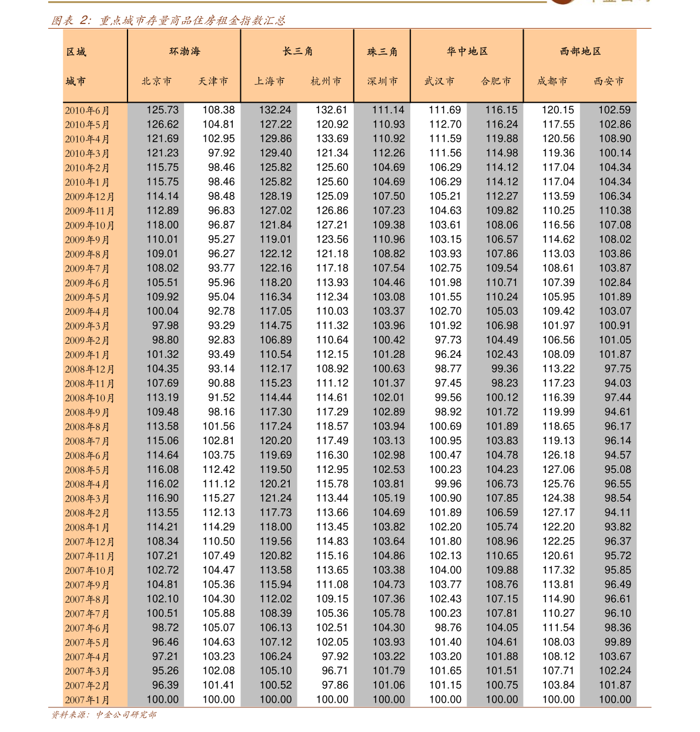Select Shenzhen value 112.26 for 2010年3月
This screenshot has height=732, width=700.
pyautogui.click(x=388, y=153)
